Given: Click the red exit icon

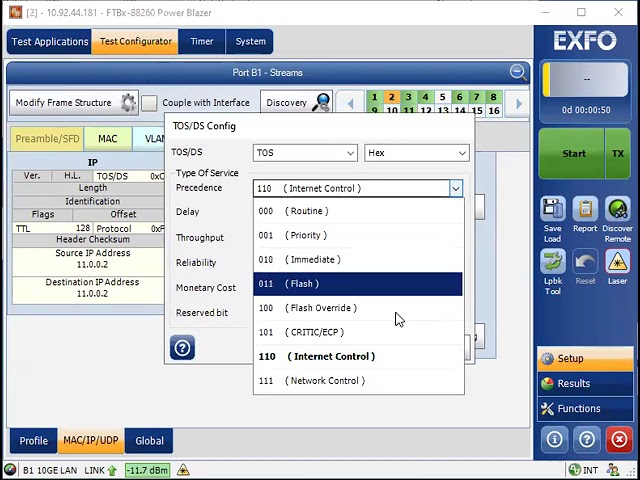Looking at the screenshot, I should tap(619, 439).
